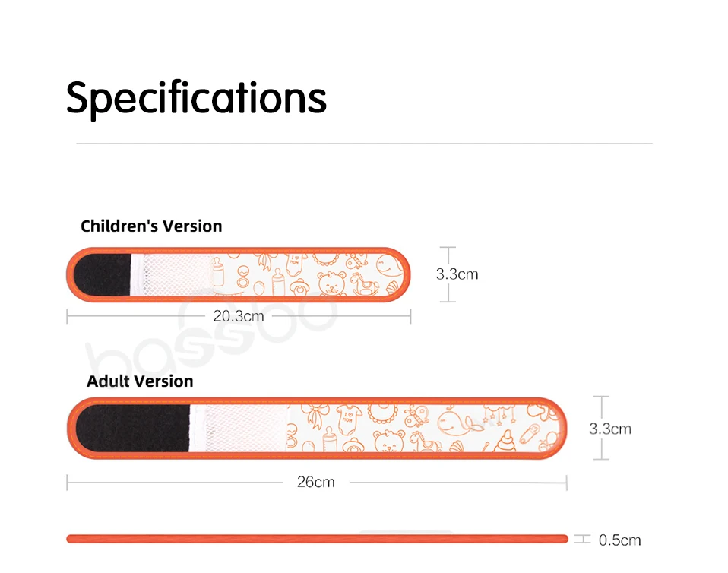Click the thin orange side-view strip
This screenshot has height=573, width=728.
pyautogui.click(x=317, y=539)
